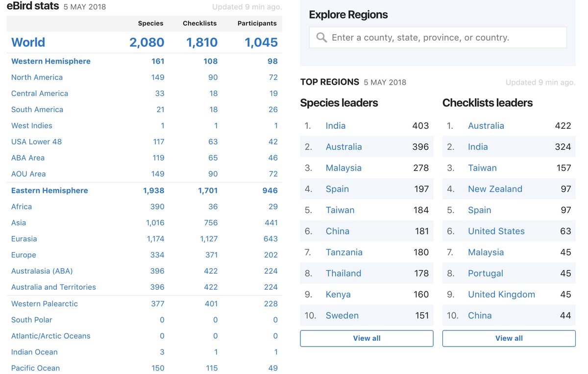
Task: Open Taiwan in Checklists leaders
Action: [482, 168]
